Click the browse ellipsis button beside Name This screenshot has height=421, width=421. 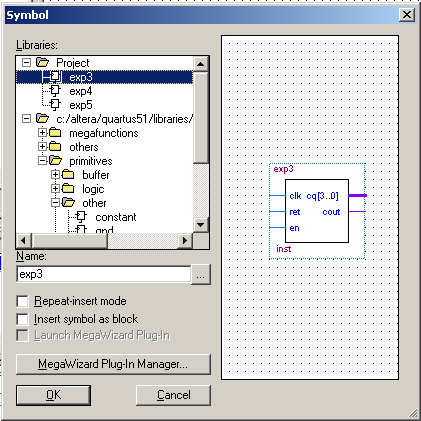[201, 274]
